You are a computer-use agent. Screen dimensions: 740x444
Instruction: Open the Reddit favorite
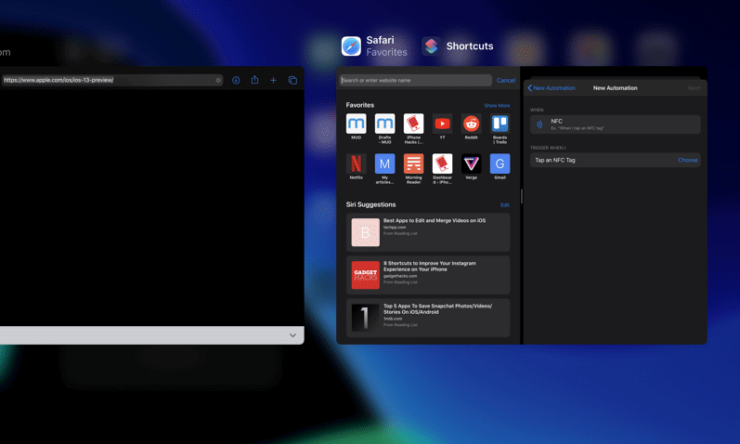(471, 126)
